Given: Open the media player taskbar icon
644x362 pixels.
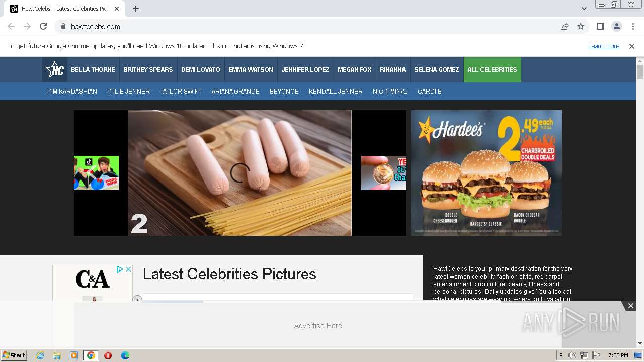Looking at the screenshot, I should click(74, 355).
